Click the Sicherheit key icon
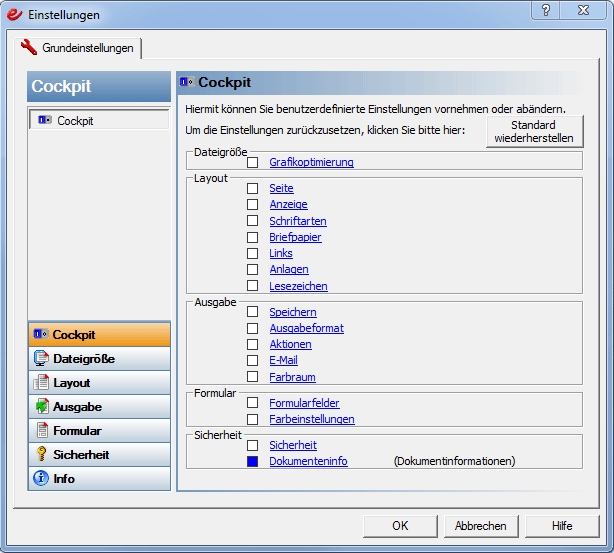The image size is (614, 553). [41, 455]
